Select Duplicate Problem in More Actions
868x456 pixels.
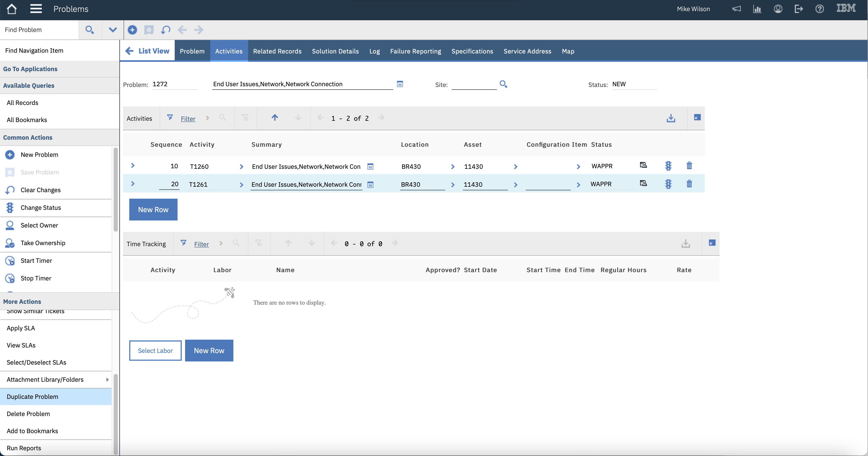pyautogui.click(x=32, y=397)
